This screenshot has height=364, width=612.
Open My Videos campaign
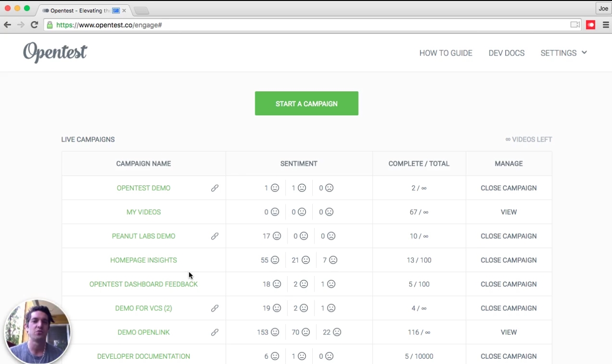(x=144, y=212)
